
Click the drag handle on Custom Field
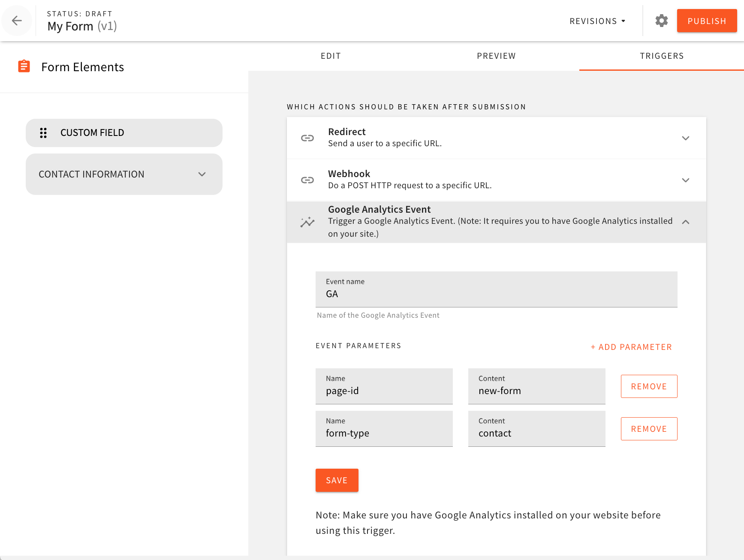[x=43, y=133]
